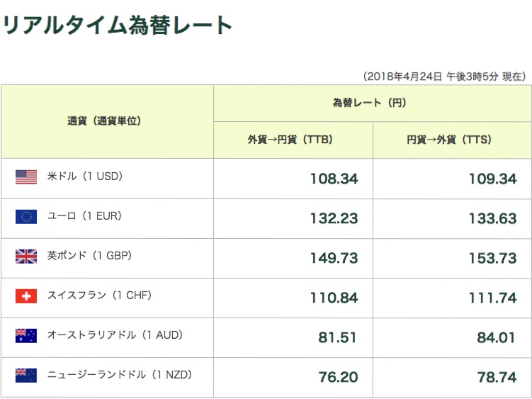
Task: Click the Australian flag icon
Action: click(x=26, y=336)
